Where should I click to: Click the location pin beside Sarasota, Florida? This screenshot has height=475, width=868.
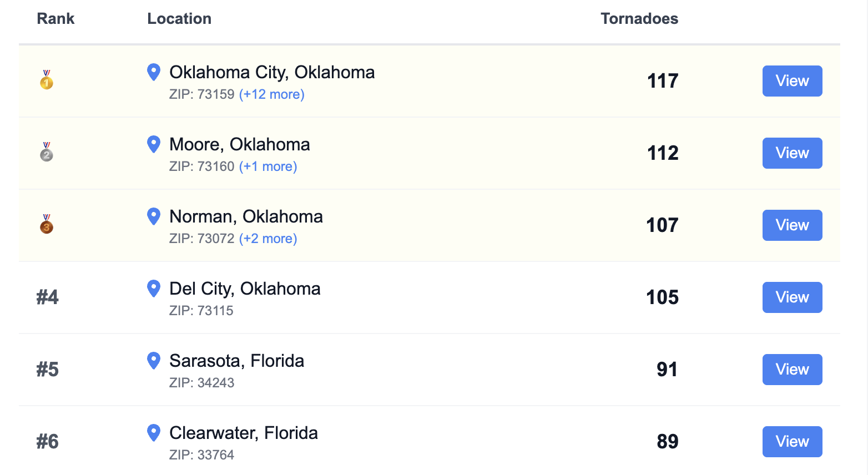153,361
